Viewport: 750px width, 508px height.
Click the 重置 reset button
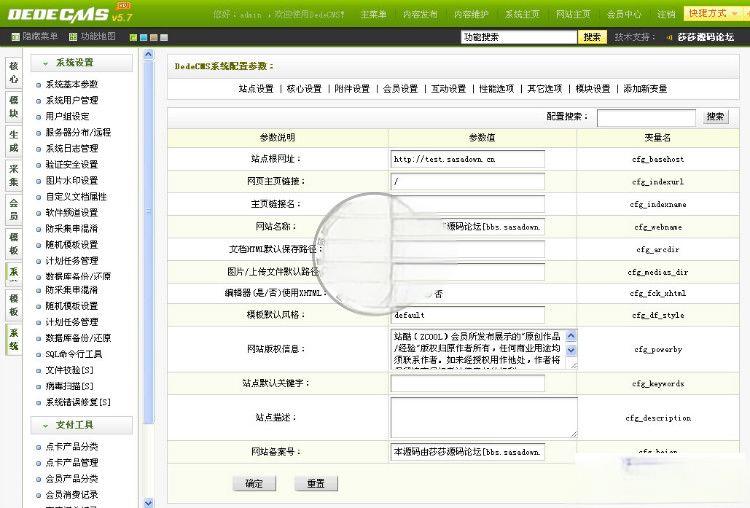click(x=315, y=483)
